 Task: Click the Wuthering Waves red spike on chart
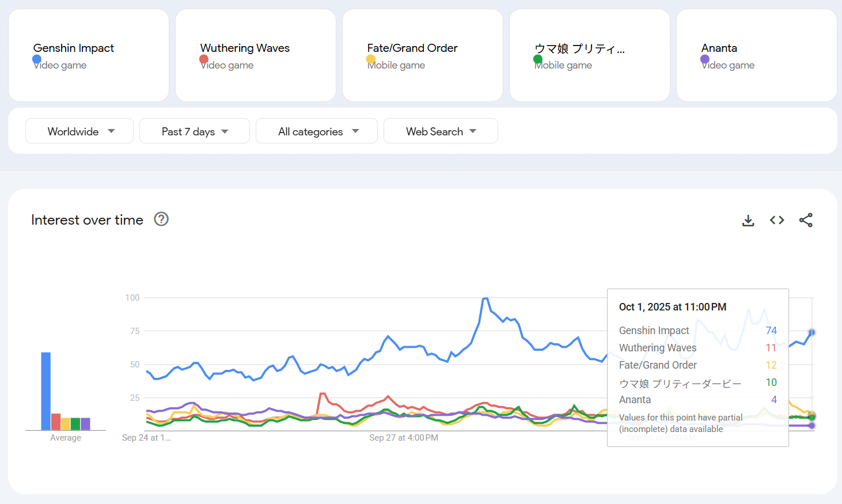(x=322, y=395)
